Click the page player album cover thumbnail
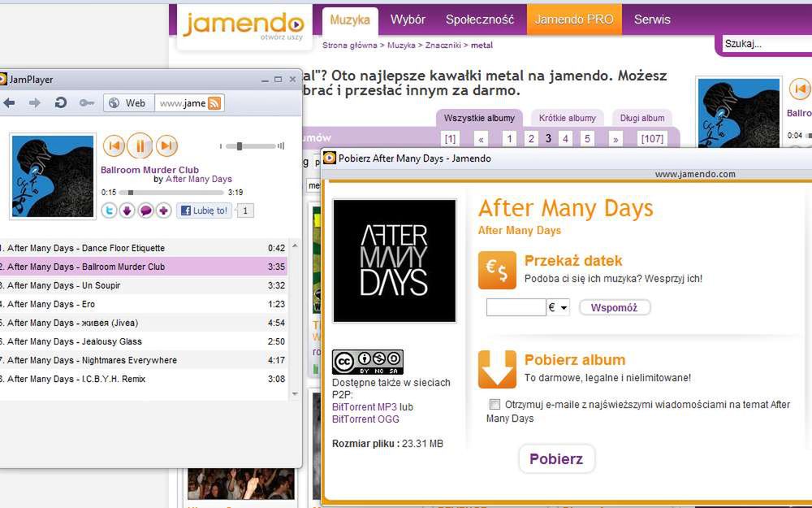Screen dimensions: 812x508 (738, 112)
